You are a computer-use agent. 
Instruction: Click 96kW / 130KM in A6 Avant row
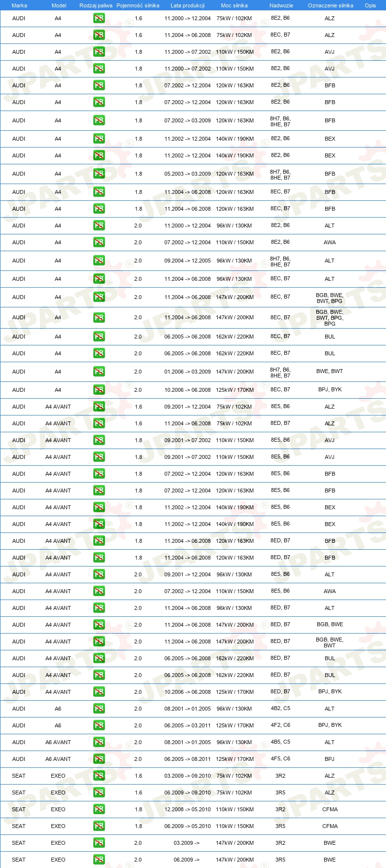pyautogui.click(x=234, y=742)
